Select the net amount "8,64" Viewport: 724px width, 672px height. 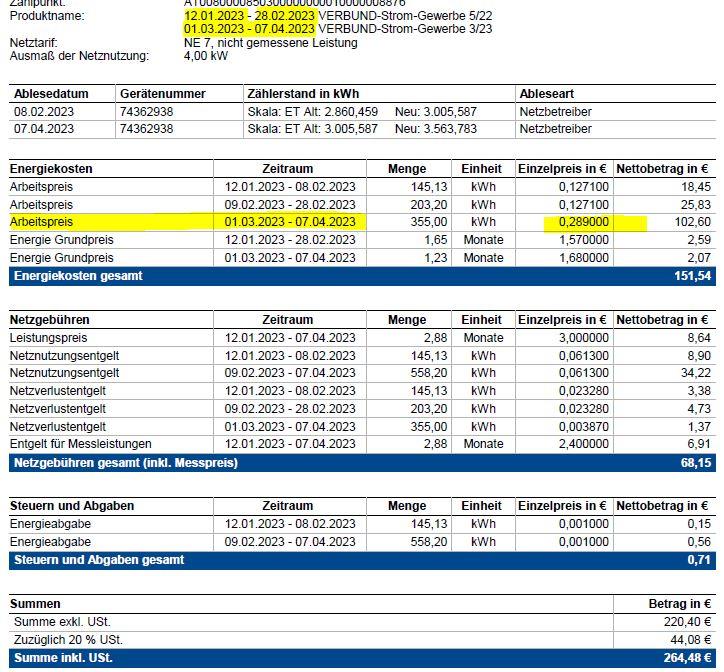coord(699,338)
